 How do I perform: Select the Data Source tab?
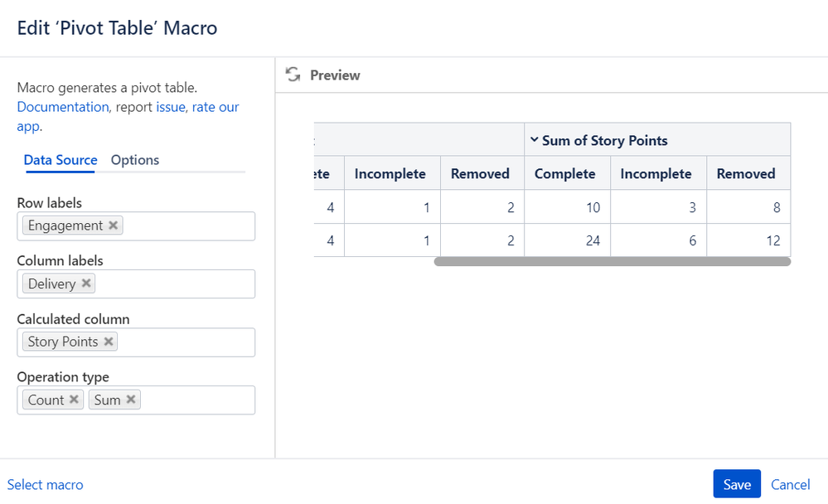click(61, 160)
